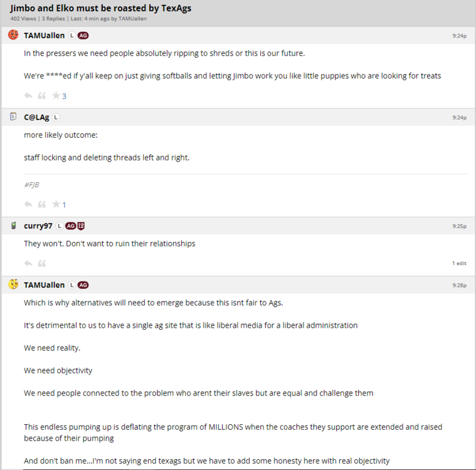The width and height of the screenshot is (476, 470).
Task: Click the 12 badge beside curry97
Action: coord(81,226)
